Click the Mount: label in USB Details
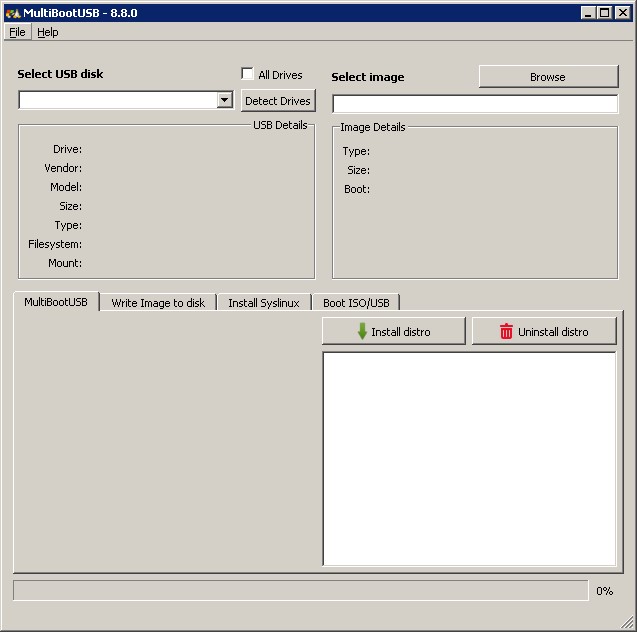637x632 pixels. 65,263
